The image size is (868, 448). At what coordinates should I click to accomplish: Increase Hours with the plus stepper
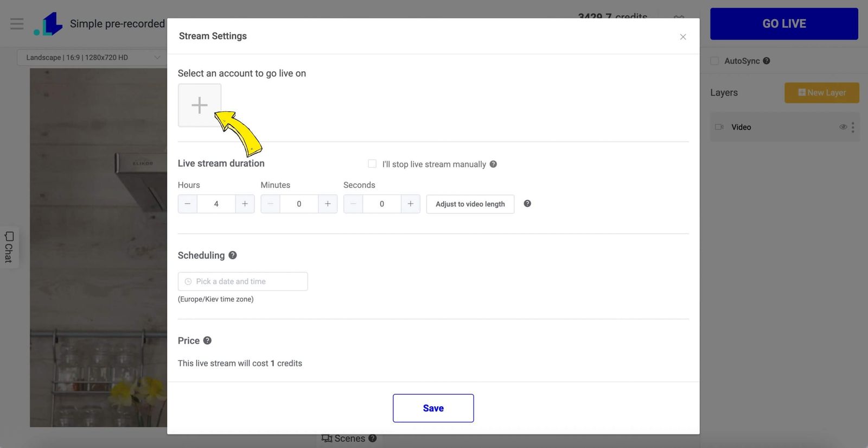pyautogui.click(x=245, y=204)
